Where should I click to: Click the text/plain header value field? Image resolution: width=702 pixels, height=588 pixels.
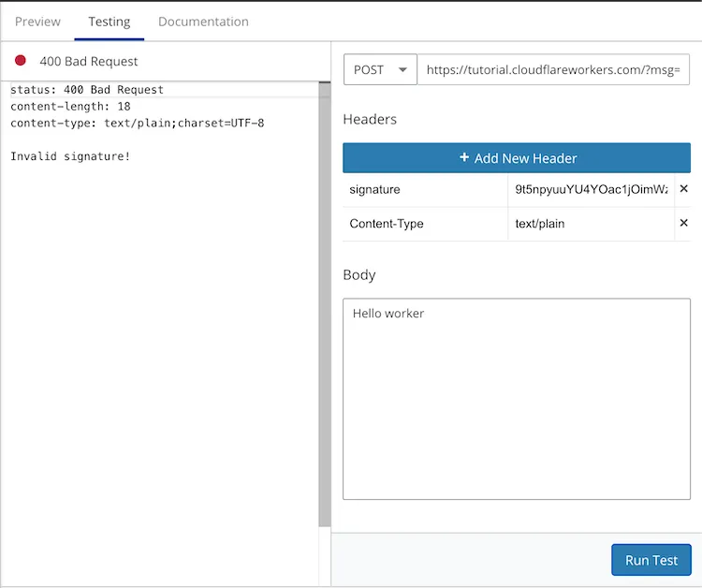[x=591, y=224]
